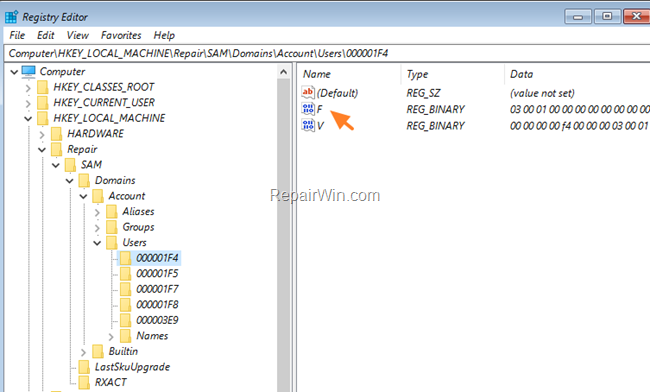The image size is (650, 392).
Task: Click the binary icon of value F
Action: tap(308, 109)
